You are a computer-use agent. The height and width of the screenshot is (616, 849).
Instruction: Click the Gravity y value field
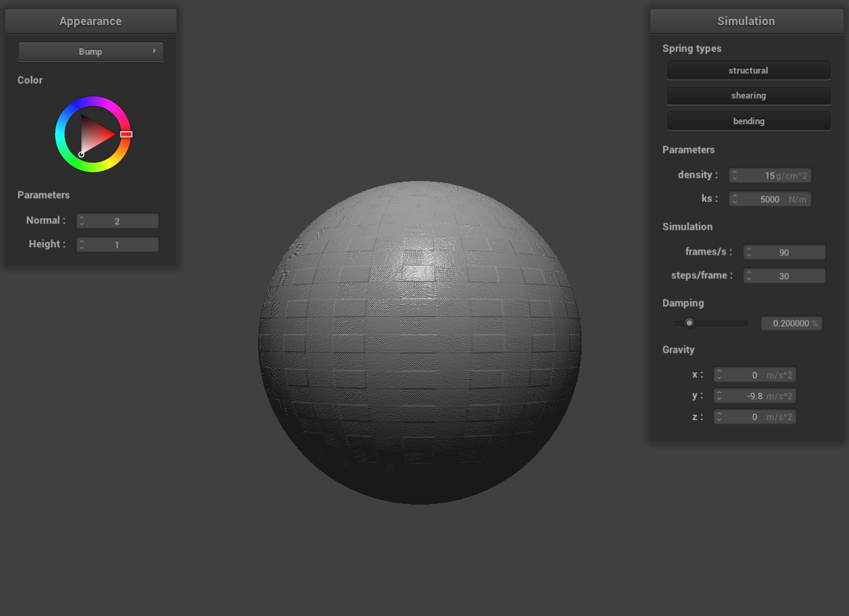coord(754,396)
